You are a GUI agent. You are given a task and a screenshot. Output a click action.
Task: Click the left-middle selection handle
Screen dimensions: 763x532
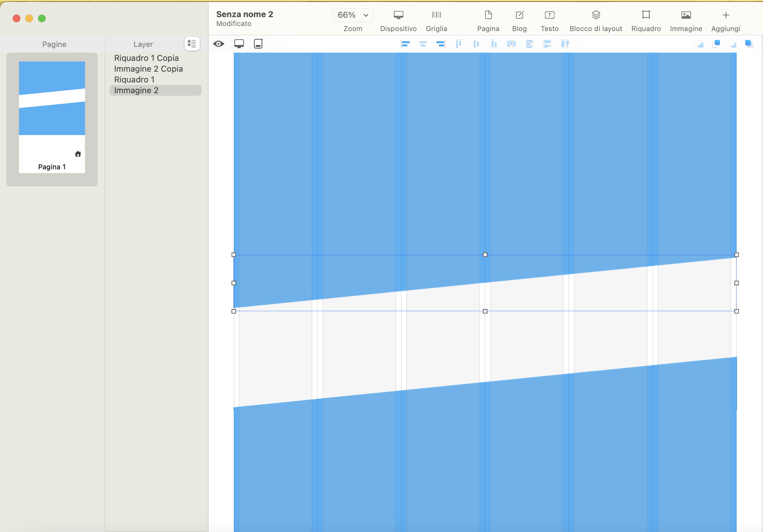coord(234,283)
